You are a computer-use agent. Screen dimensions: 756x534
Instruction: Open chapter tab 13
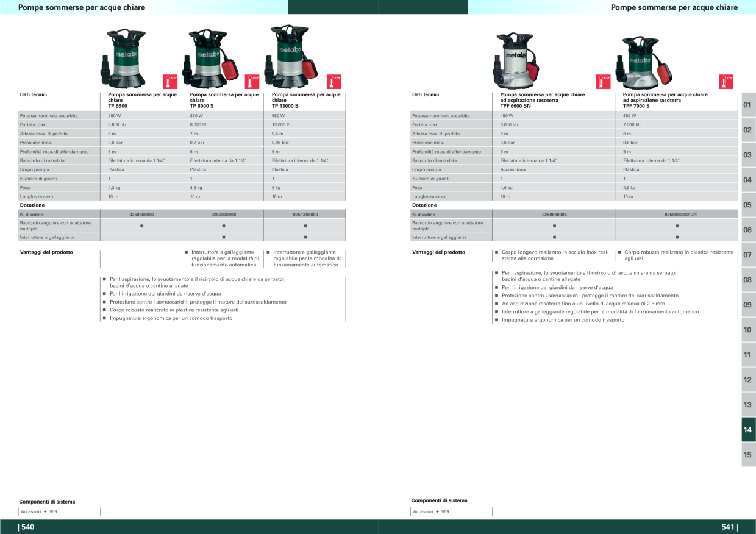748,405
